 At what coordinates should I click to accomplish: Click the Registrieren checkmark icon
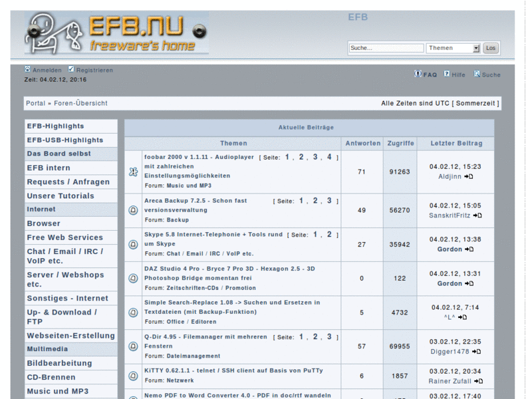pos(71,69)
